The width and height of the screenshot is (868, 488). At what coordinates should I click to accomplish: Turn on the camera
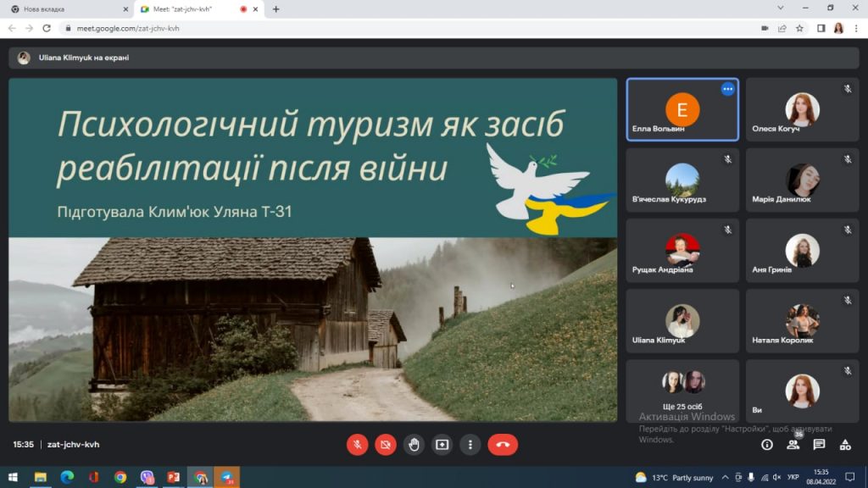pyautogui.click(x=386, y=445)
